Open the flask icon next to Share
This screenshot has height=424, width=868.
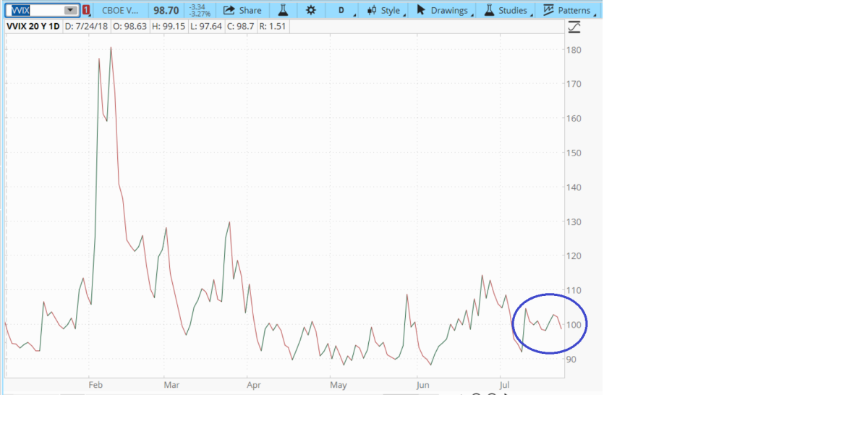click(283, 10)
